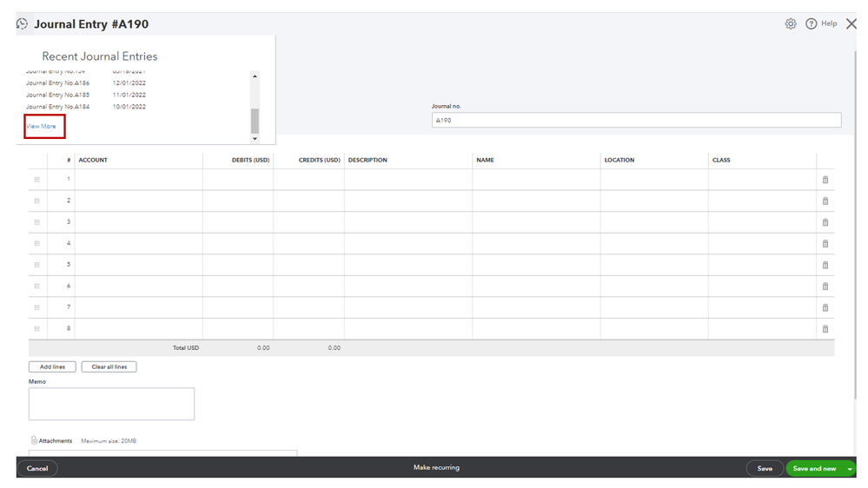Click the Total USD label
868x488 pixels.
click(185, 348)
